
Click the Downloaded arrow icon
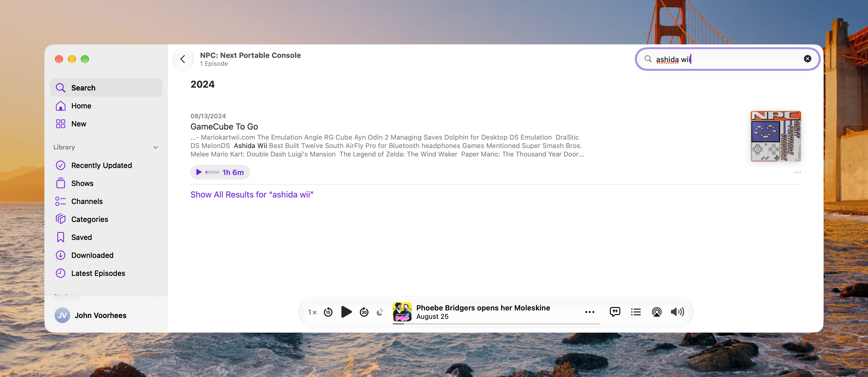60,255
